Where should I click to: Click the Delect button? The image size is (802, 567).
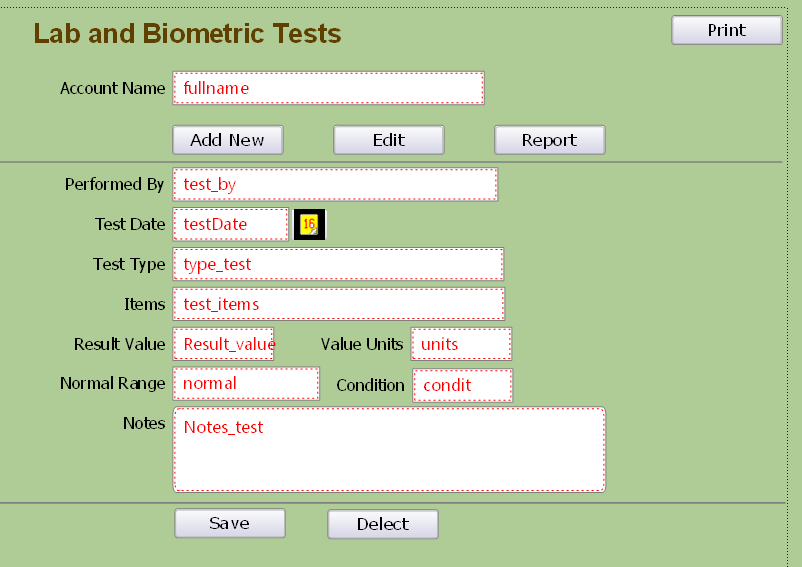pyautogui.click(x=383, y=524)
